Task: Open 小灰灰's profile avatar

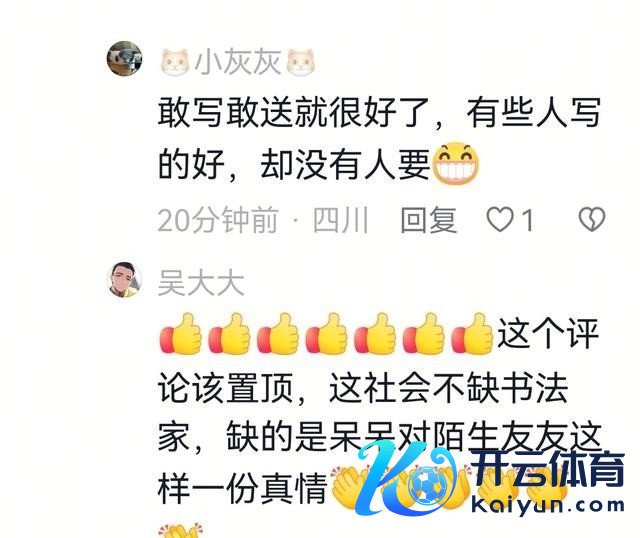Action: point(124,59)
